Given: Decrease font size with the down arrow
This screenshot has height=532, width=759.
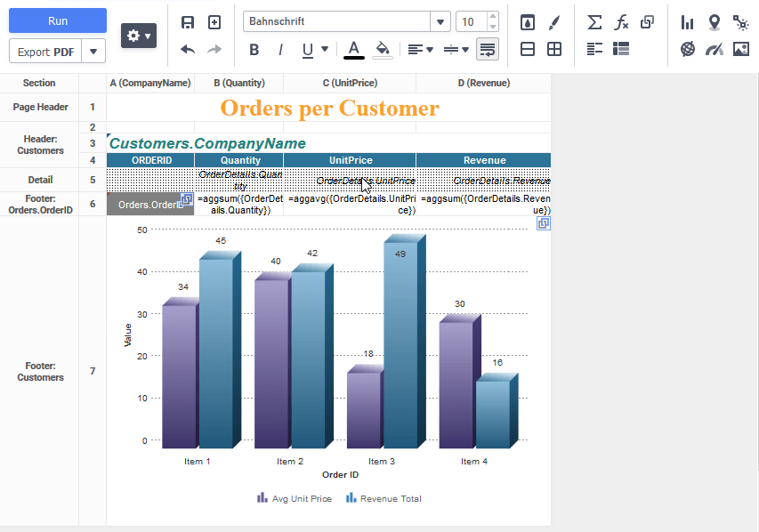Looking at the screenshot, I should tap(493, 27).
